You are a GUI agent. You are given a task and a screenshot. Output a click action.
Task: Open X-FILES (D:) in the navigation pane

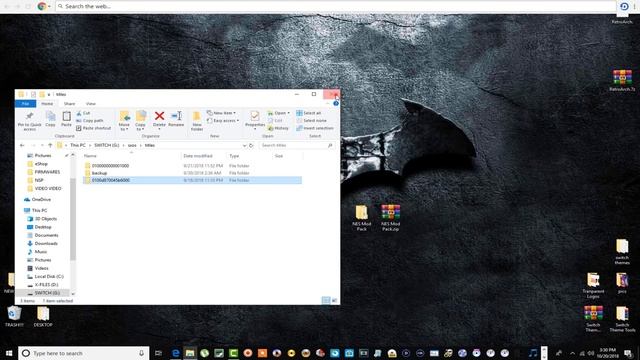[x=46, y=284]
